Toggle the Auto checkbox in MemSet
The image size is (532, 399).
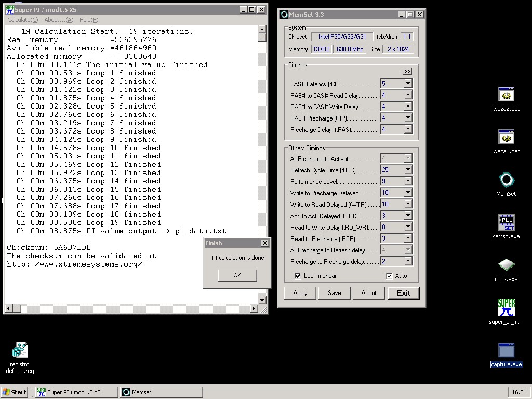point(389,276)
